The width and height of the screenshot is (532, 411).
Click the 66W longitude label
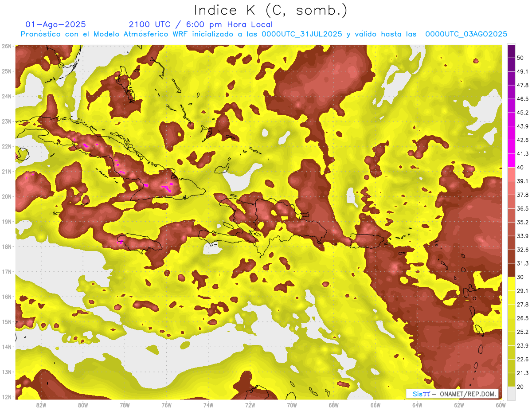point(376,405)
